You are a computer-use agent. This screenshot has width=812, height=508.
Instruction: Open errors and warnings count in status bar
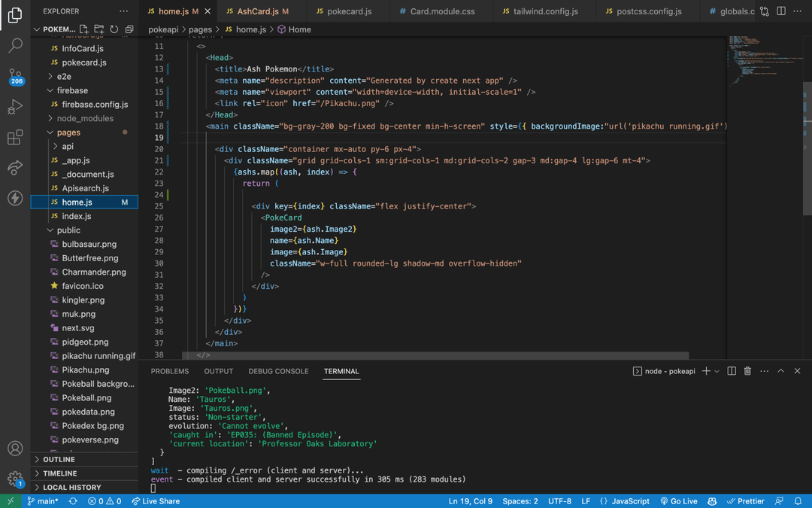[x=104, y=501]
